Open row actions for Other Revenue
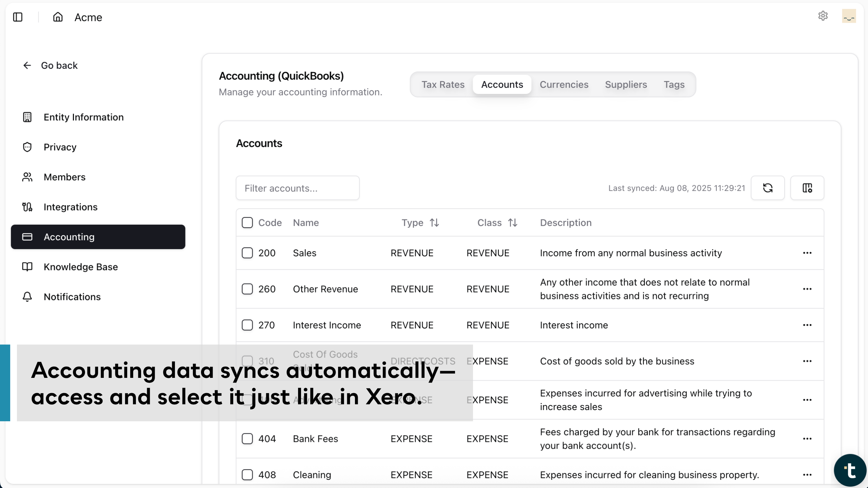The width and height of the screenshot is (868, 488). 807,289
